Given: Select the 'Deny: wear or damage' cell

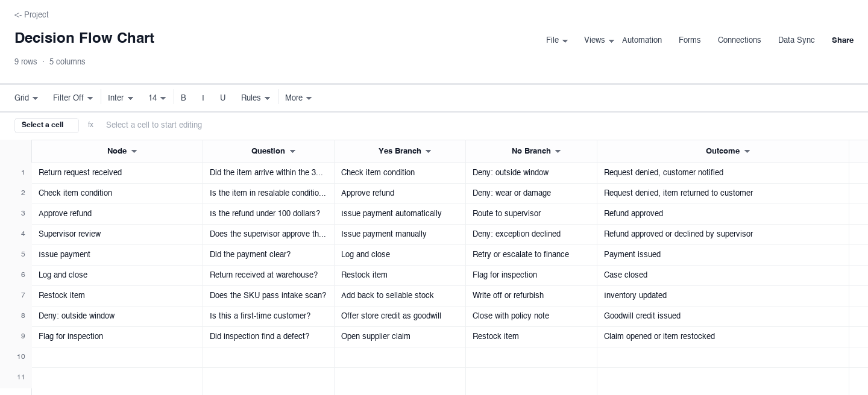Looking at the screenshot, I should coord(531,193).
